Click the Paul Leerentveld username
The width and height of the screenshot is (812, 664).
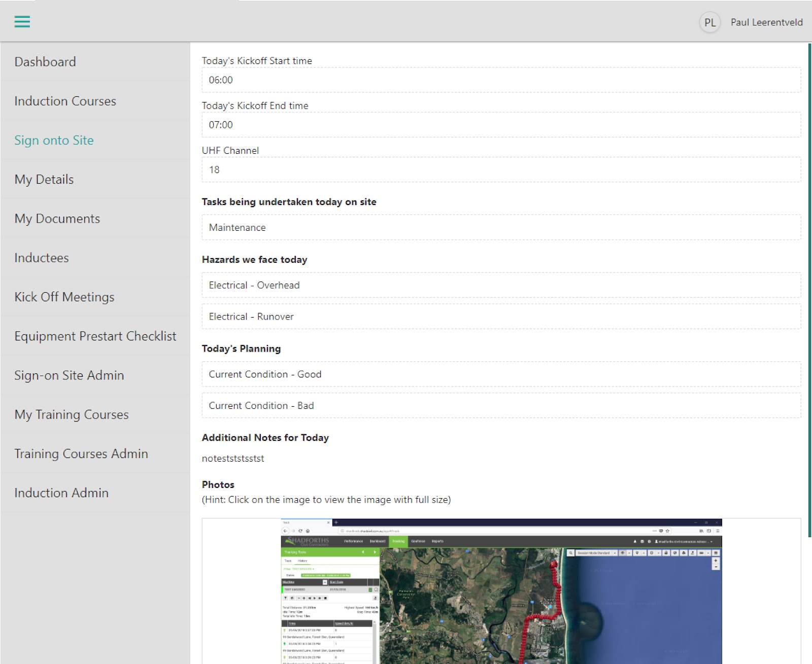pyautogui.click(x=766, y=22)
